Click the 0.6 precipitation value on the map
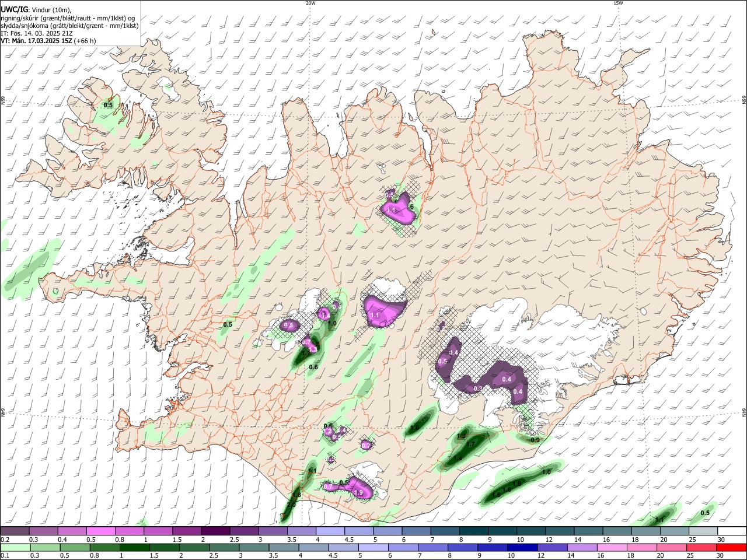This screenshot has height=560, width=747. [x=313, y=367]
